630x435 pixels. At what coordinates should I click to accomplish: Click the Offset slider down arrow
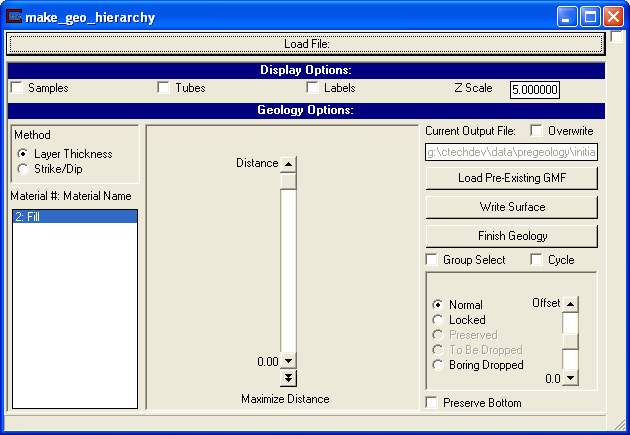(570, 378)
